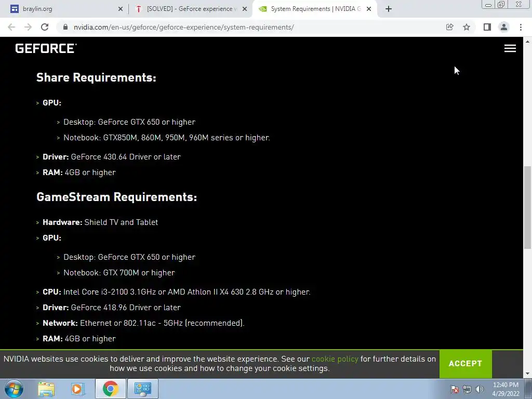View site security lock info
532x399 pixels.
pos(65,27)
